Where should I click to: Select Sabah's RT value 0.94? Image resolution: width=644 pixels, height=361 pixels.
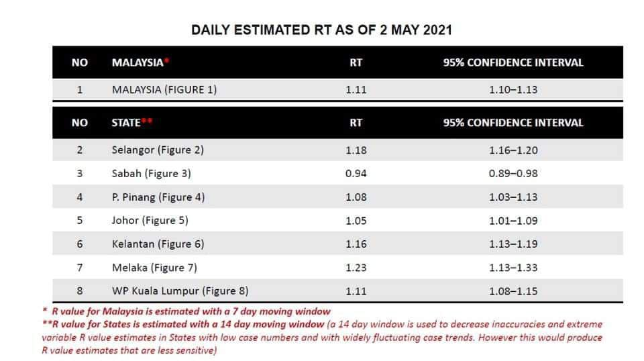tap(356, 173)
